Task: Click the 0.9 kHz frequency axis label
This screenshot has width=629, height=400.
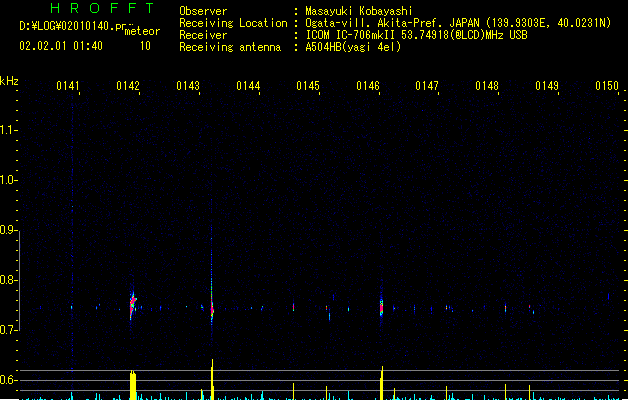Action: tap(8, 230)
